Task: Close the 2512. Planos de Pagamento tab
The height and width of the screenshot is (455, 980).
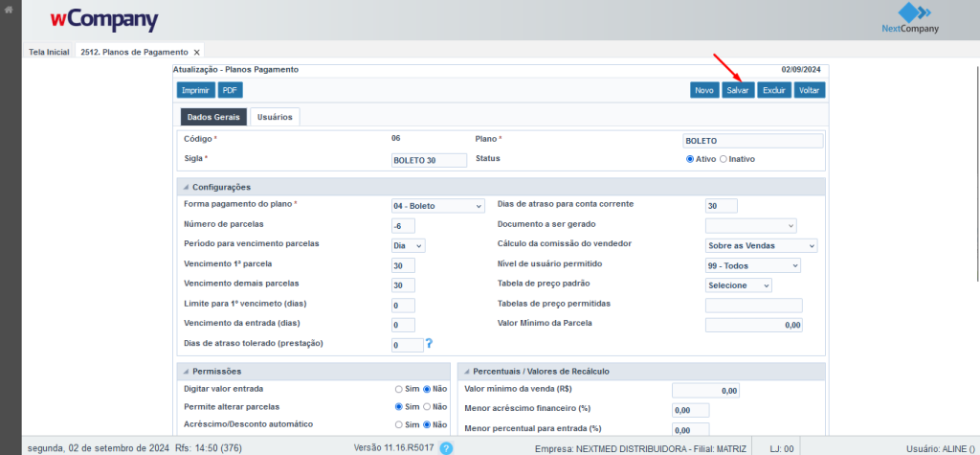Action: coord(196,52)
